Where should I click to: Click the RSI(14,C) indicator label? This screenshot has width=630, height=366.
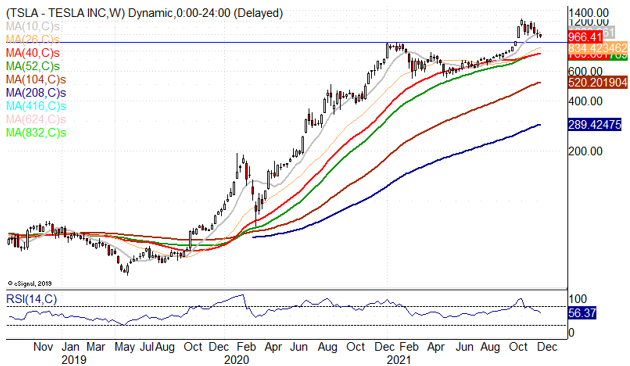(32, 299)
